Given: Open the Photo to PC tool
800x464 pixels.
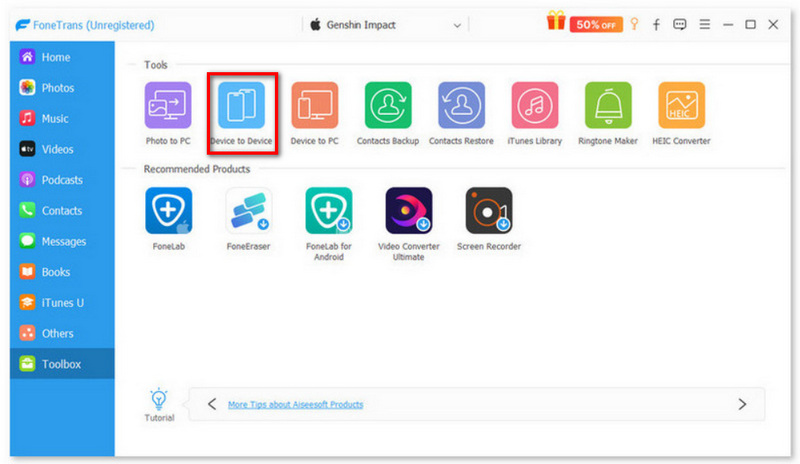Looking at the screenshot, I should click(x=168, y=106).
